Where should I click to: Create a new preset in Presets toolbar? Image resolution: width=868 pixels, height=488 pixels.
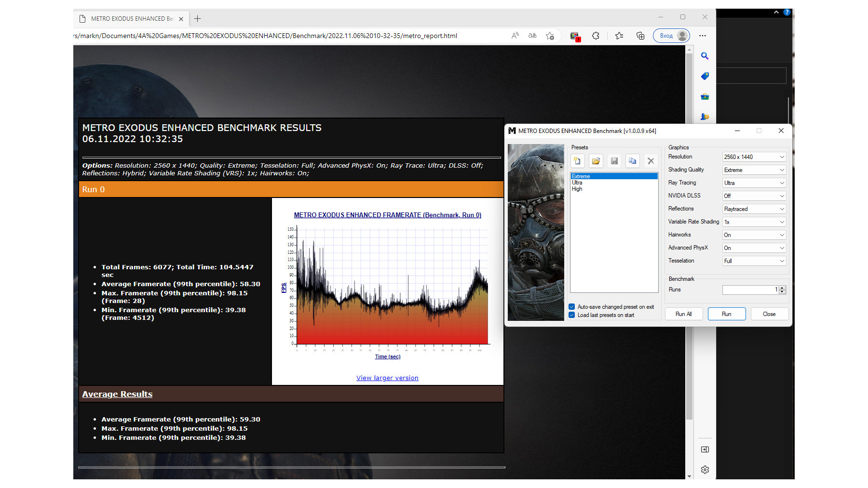578,161
